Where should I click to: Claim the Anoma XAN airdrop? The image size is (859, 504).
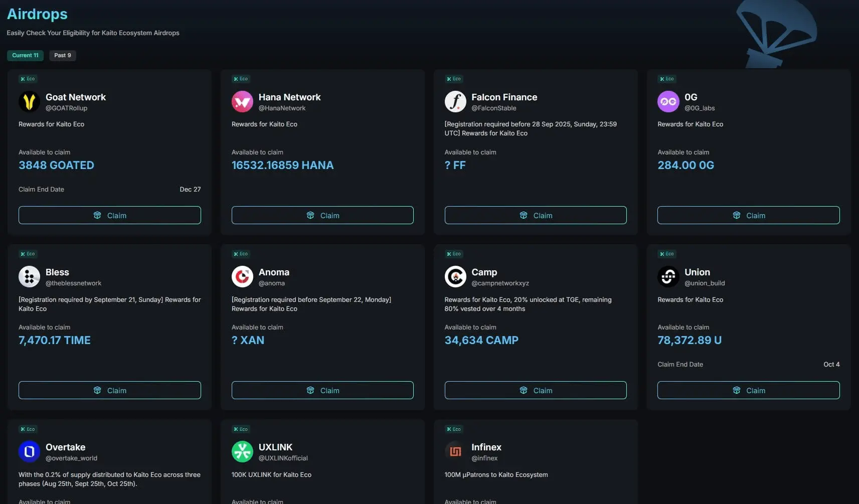click(x=322, y=390)
